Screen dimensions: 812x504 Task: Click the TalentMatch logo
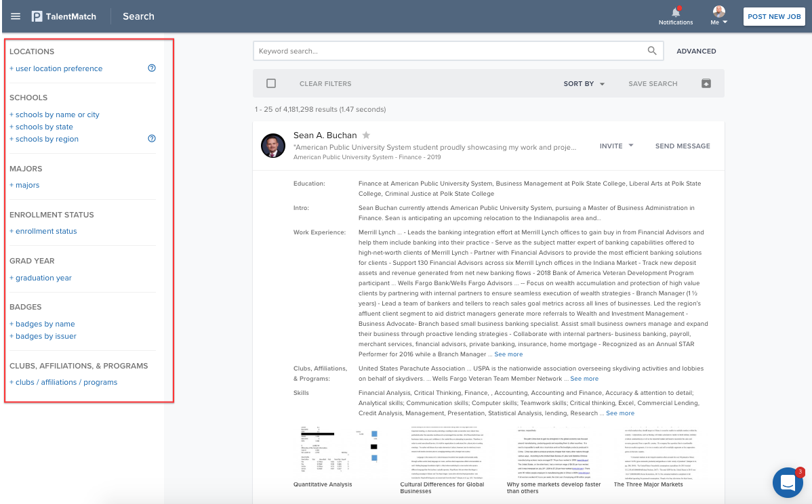click(x=64, y=16)
